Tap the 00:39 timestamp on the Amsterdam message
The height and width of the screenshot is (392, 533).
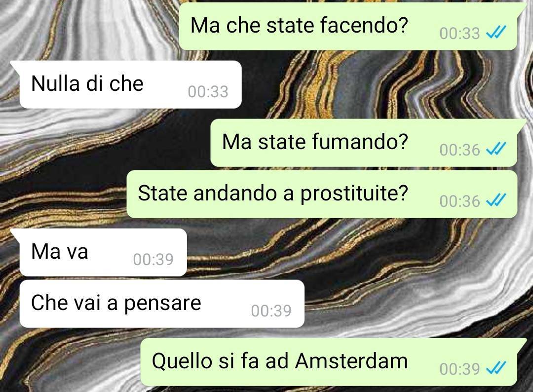pyautogui.click(x=459, y=369)
